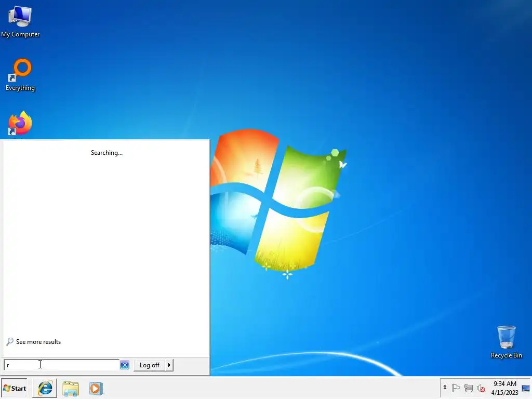
Task: Open Windows Media Player from the taskbar
Action: (x=96, y=388)
